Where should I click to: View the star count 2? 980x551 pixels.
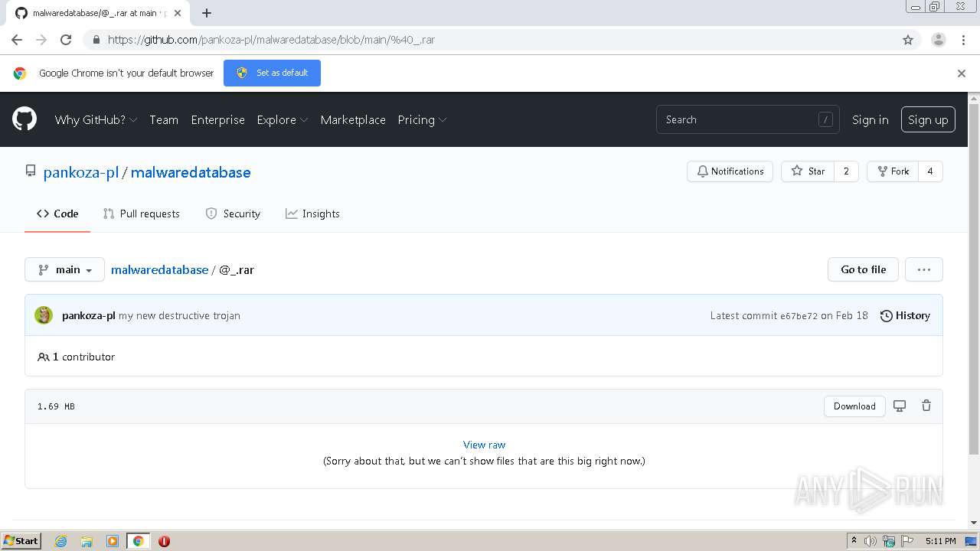846,171
